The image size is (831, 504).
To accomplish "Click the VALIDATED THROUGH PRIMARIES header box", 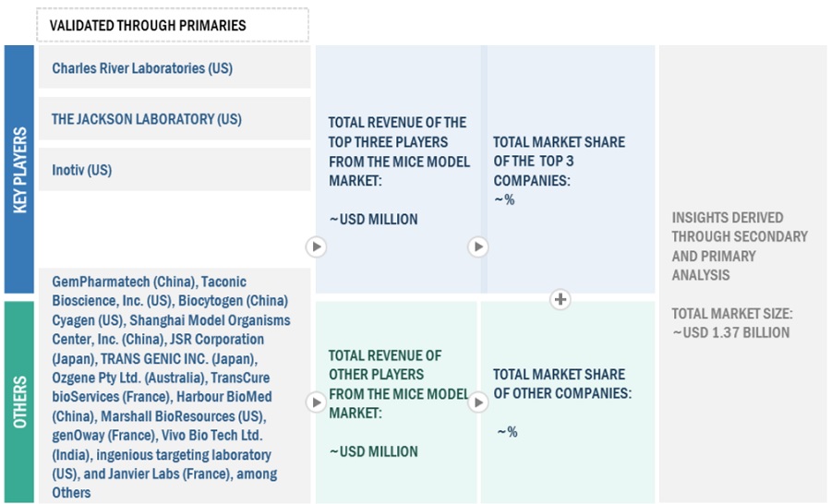I will (x=173, y=25).
